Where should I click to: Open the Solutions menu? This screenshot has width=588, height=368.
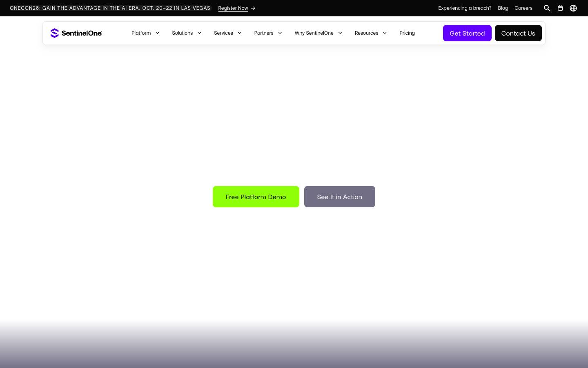[182, 33]
